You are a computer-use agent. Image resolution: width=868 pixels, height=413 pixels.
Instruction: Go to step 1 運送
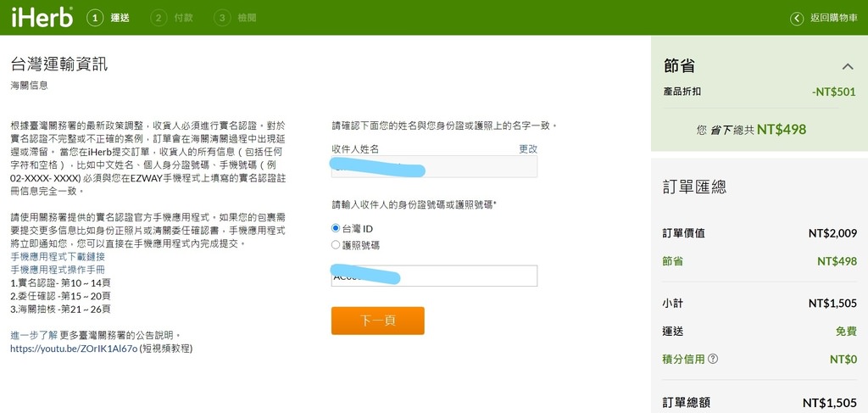click(x=108, y=18)
